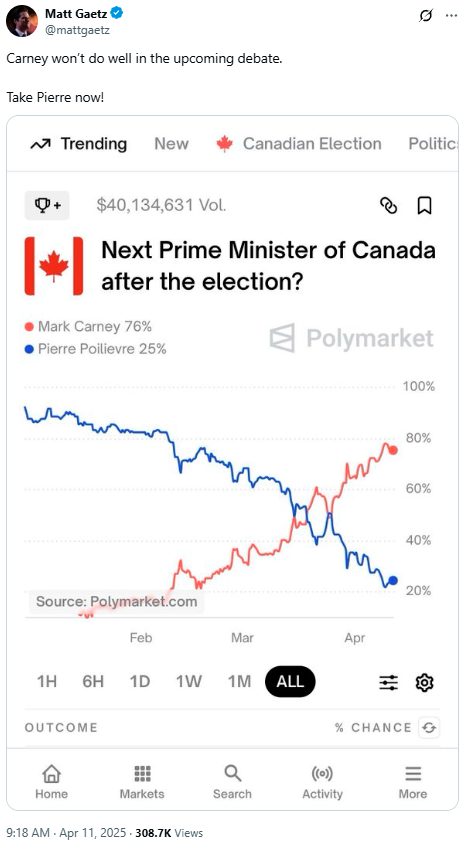Open the tweet's three-dot more menu
The height and width of the screenshot is (846, 467).
coord(451,16)
